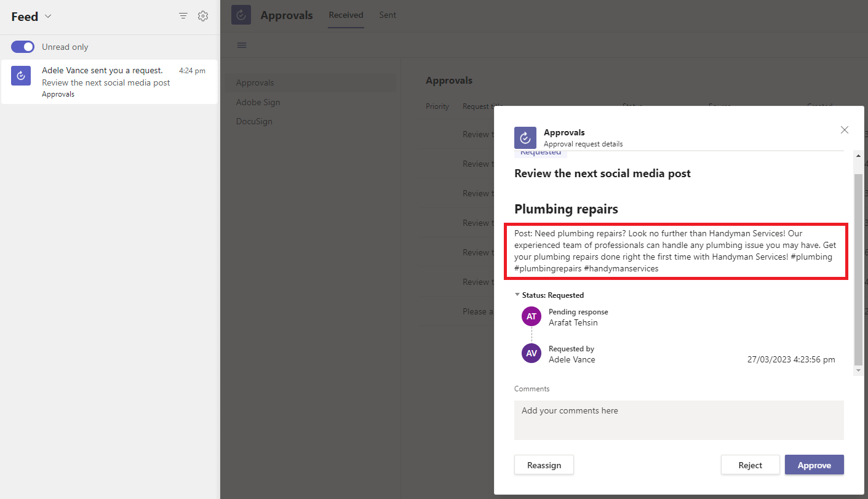Click the Reassign button
This screenshot has width=868, height=499.
coord(544,465)
